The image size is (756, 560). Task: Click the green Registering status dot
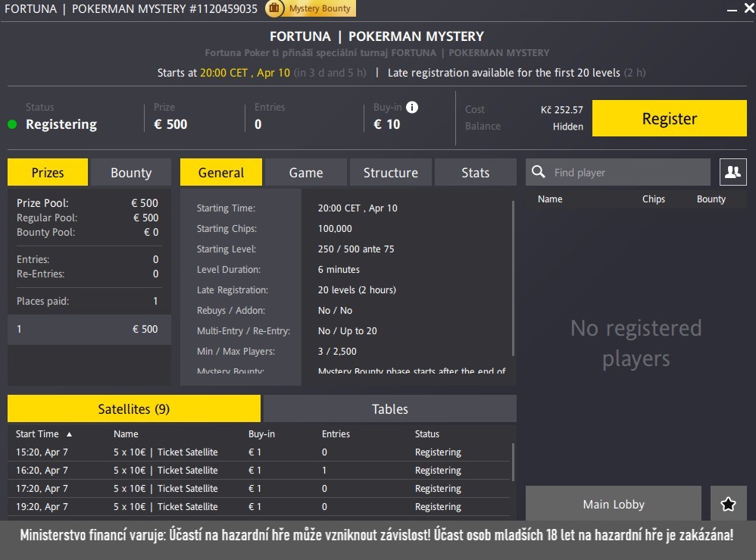pos(12,124)
